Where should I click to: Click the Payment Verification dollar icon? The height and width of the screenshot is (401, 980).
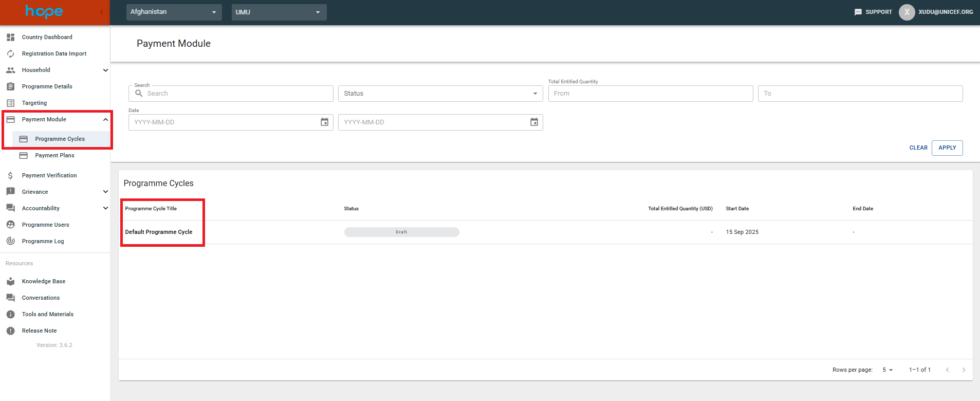click(x=10, y=175)
